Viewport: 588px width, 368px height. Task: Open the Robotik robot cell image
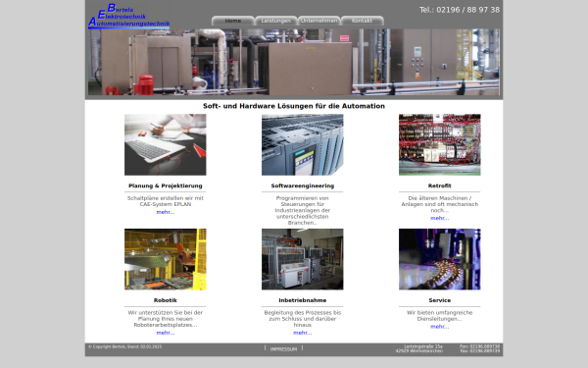point(166,259)
